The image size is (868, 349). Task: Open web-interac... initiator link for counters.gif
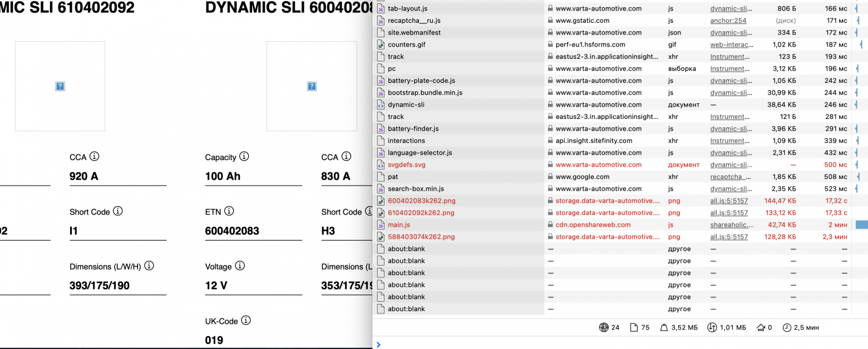coord(732,44)
